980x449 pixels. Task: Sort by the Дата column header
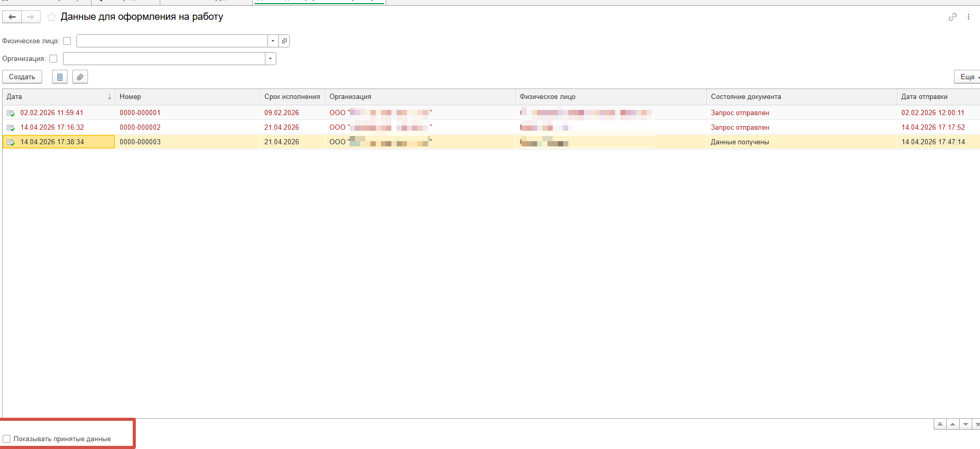point(57,97)
